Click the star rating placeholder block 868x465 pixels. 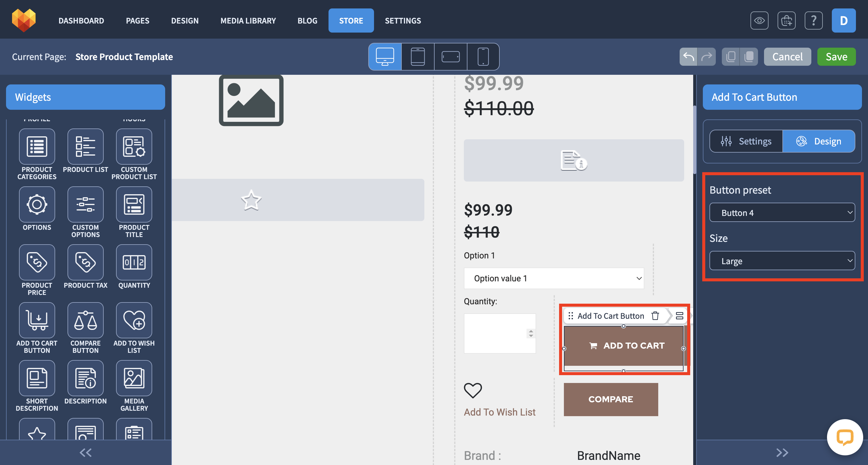298,200
